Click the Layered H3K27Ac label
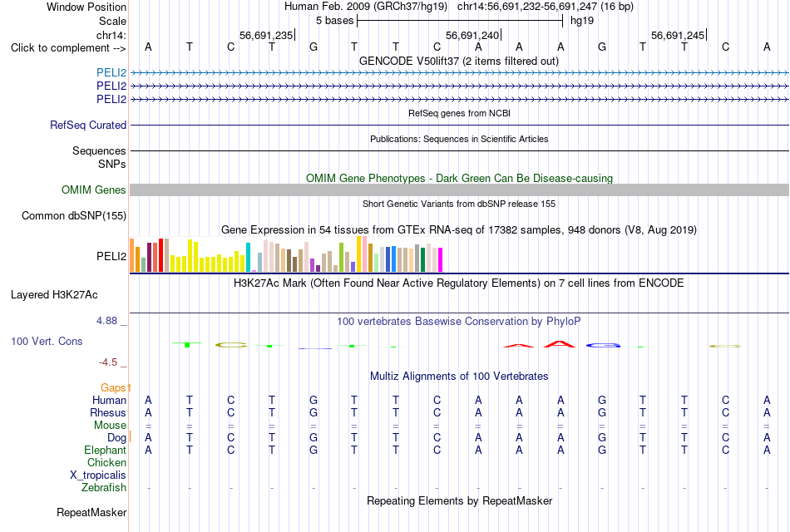 54,295
